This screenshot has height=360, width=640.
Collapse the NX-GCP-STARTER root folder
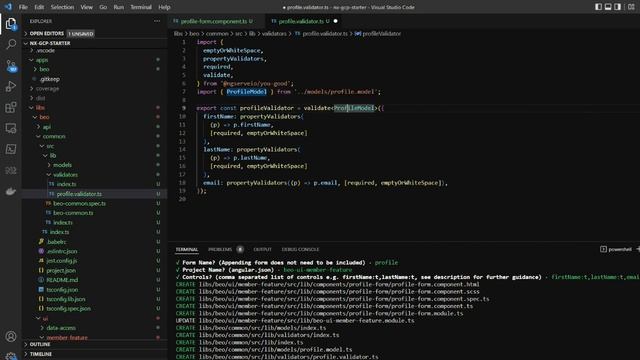[x=50, y=43]
